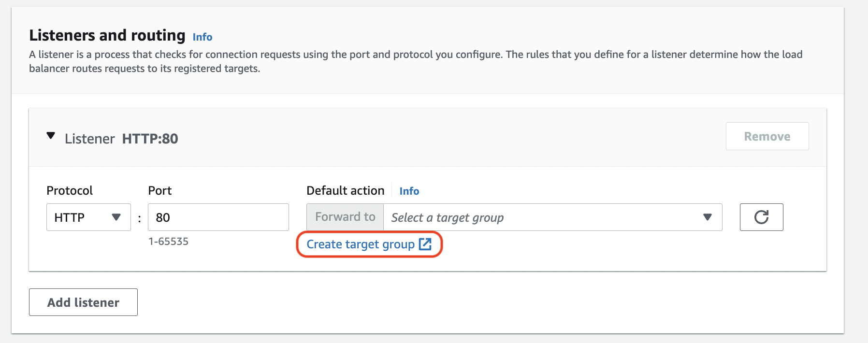The width and height of the screenshot is (868, 343).
Task: Open the Info tooltip next to Listeners and routing
Action: pyautogui.click(x=202, y=37)
